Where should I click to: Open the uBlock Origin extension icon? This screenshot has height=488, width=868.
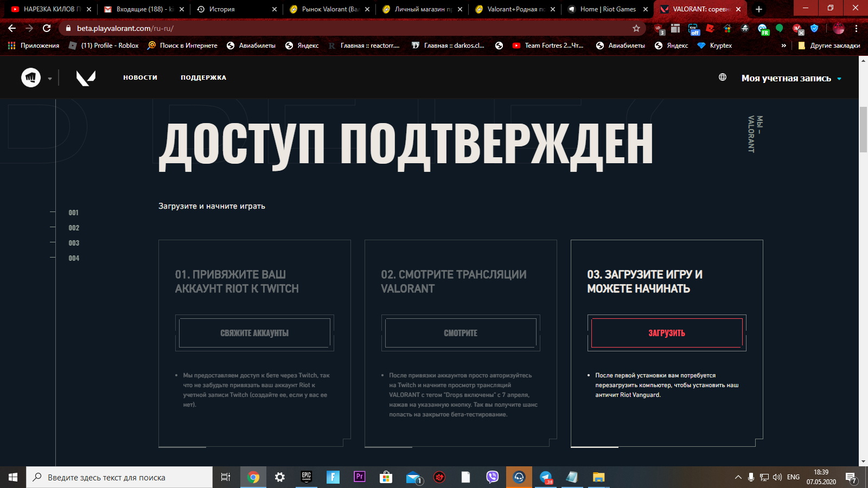[659, 29]
